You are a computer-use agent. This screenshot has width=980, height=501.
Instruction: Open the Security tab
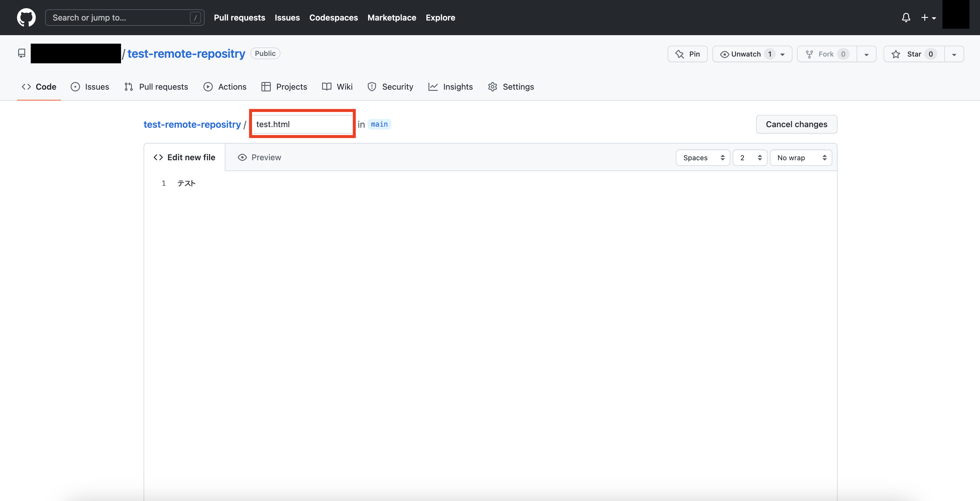[x=390, y=87]
